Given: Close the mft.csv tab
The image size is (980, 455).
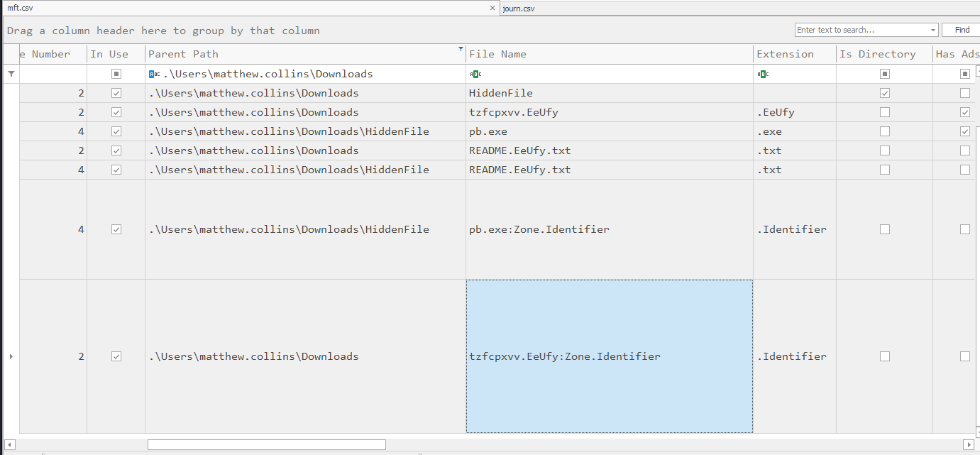Looking at the screenshot, I should tap(492, 9).
